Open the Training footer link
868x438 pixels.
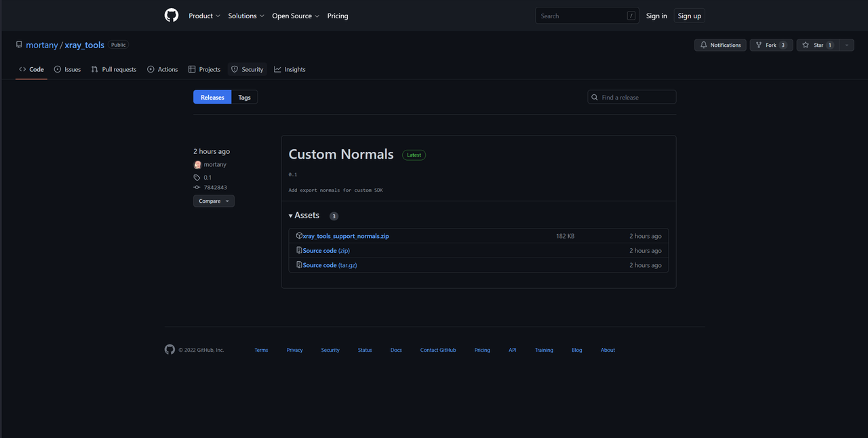pyautogui.click(x=544, y=350)
